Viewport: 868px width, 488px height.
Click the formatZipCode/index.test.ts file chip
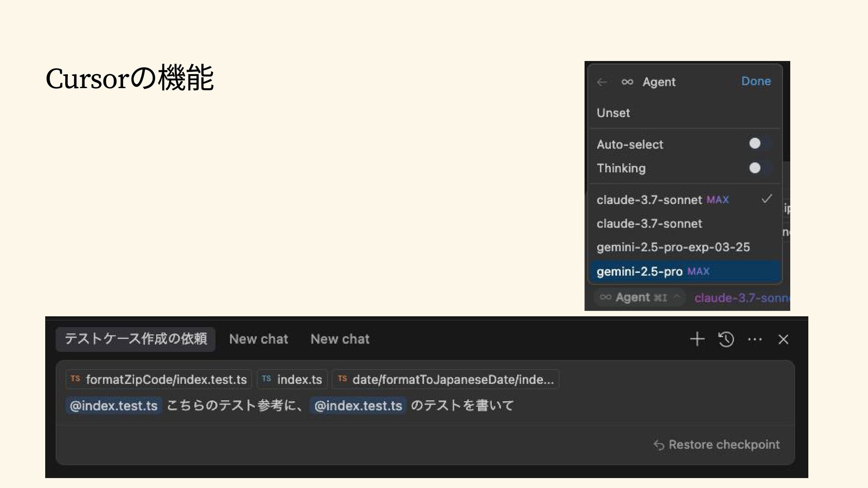coord(159,380)
